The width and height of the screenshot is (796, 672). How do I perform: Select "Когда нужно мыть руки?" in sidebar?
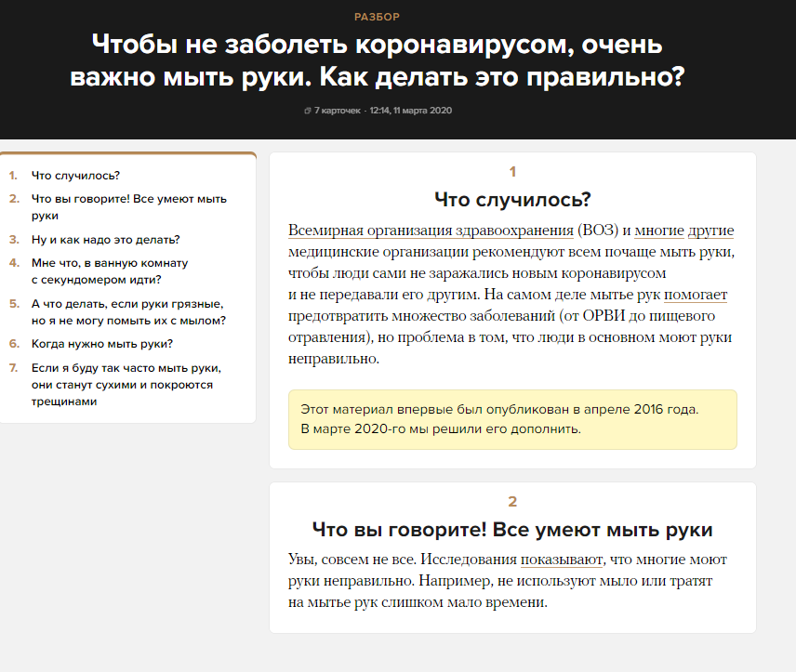tap(103, 343)
